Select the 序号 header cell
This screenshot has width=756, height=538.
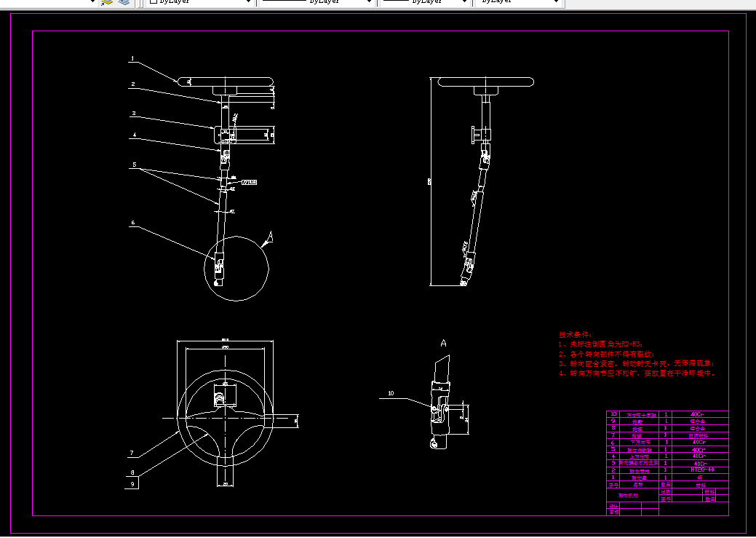tap(613, 485)
